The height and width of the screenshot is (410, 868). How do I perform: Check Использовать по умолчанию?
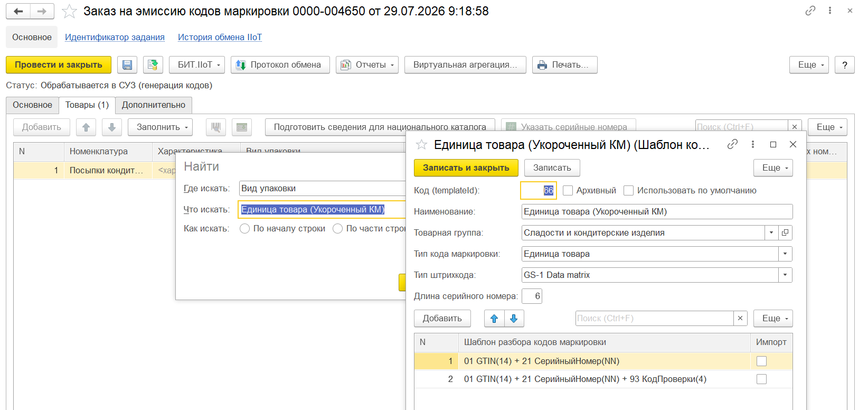click(628, 190)
